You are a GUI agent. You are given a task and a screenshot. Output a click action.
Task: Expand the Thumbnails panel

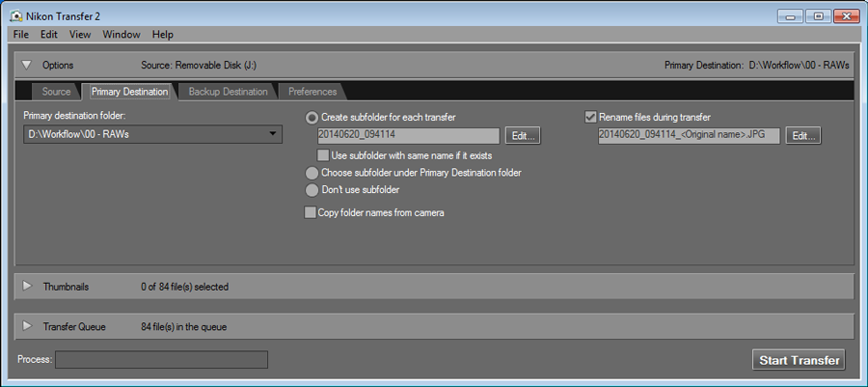[x=27, y=287]
